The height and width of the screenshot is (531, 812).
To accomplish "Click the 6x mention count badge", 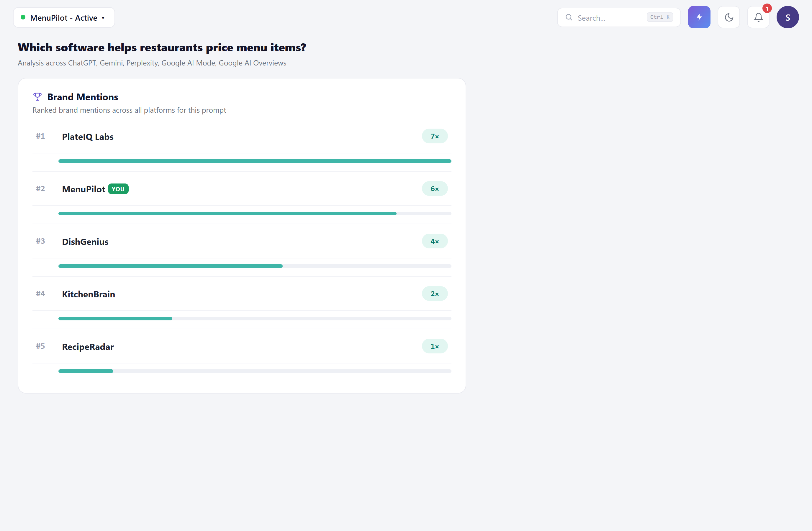I will 435,189.
